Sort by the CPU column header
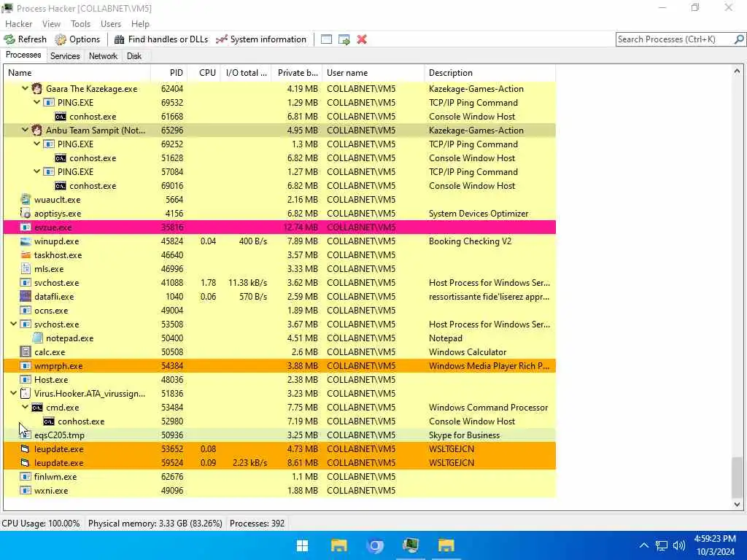Viewport: 747px width, 560px height. point(204,73)
